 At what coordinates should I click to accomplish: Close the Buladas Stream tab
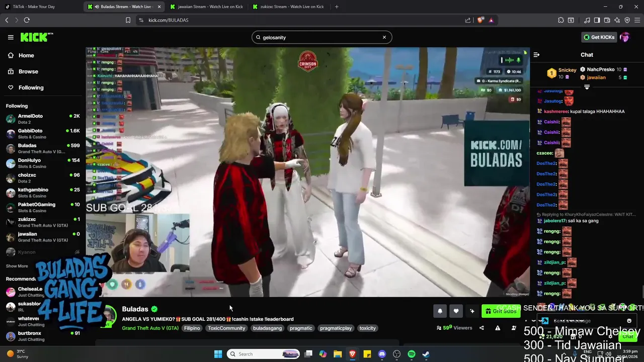pyautogui.click(x=159, y=7)
